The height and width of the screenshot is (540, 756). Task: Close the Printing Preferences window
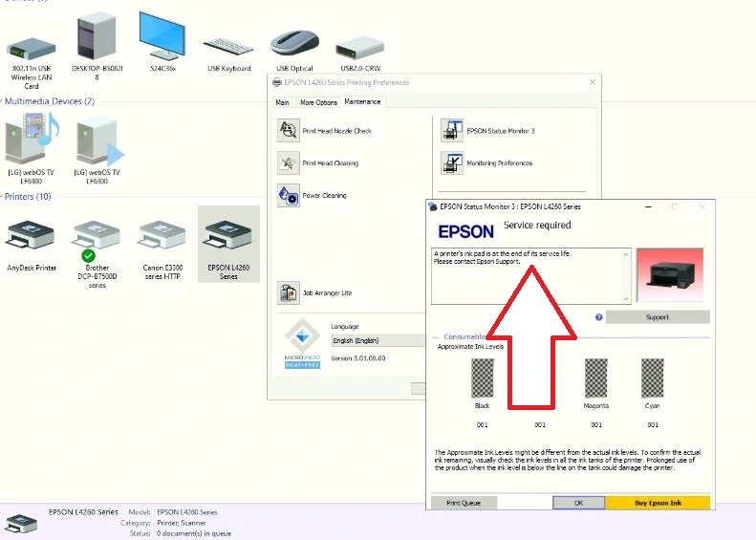593,82
